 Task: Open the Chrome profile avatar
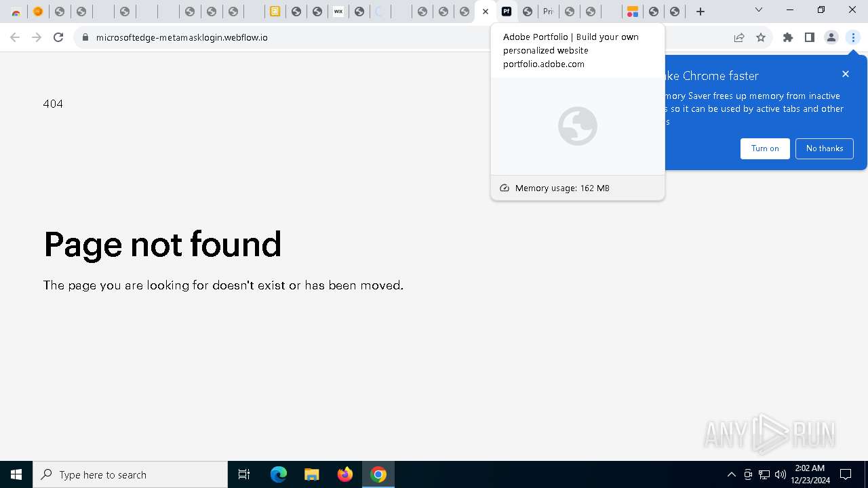[x=831, y=37]
